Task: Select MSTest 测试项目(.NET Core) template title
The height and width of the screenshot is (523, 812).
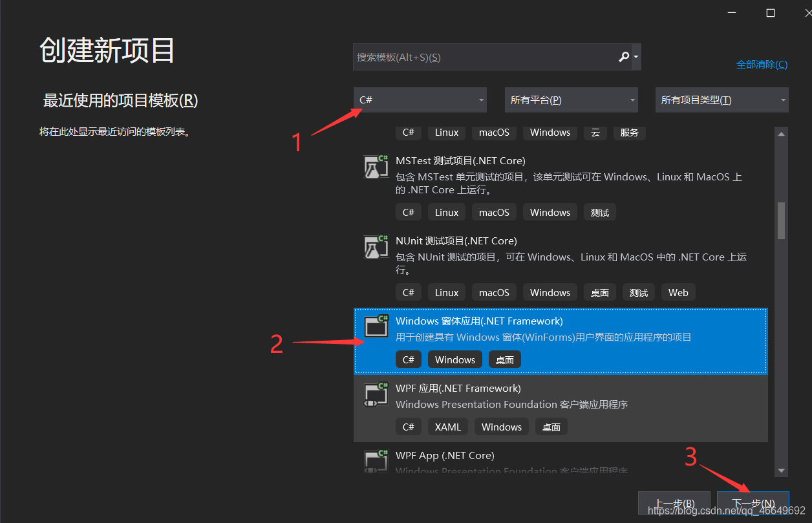Action: point(460,160)
